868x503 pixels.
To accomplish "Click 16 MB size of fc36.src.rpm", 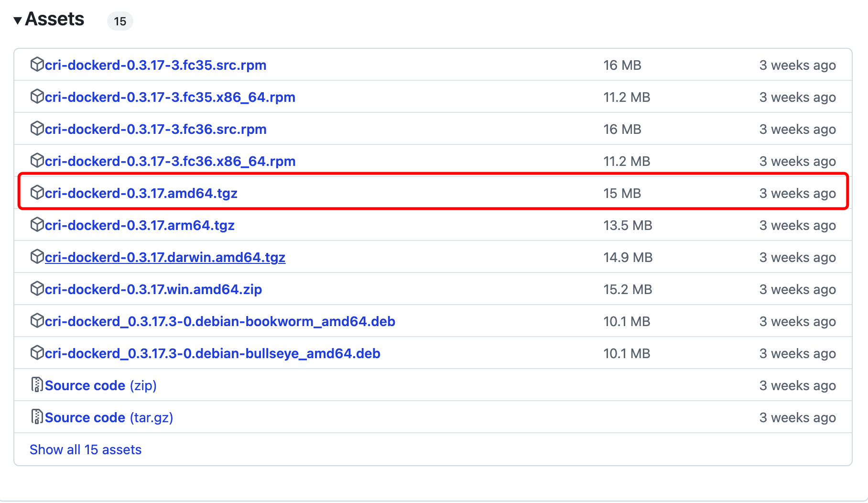I will (x=622, y=129).
